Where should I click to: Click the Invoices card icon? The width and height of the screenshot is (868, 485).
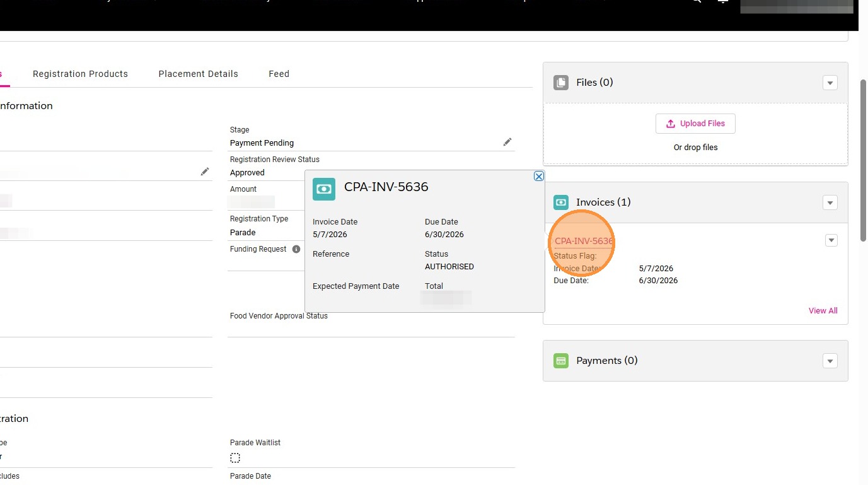[x=561, y=202]
